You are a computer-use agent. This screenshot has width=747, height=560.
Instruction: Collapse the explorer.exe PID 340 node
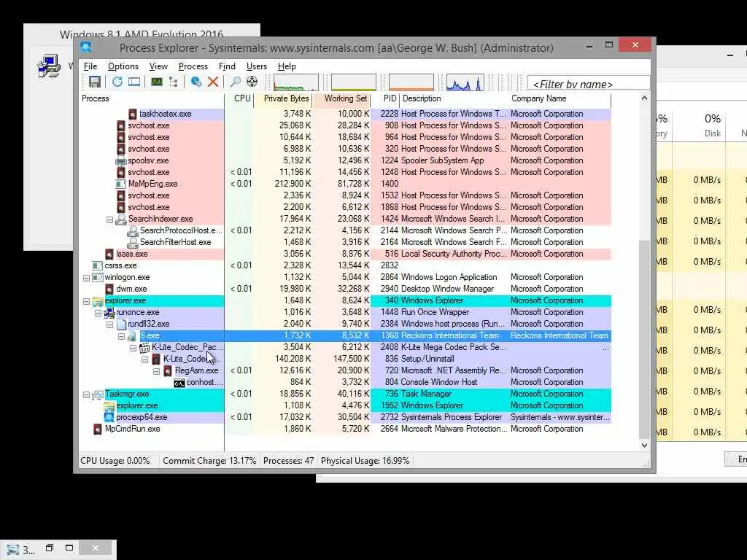[86, 301]
